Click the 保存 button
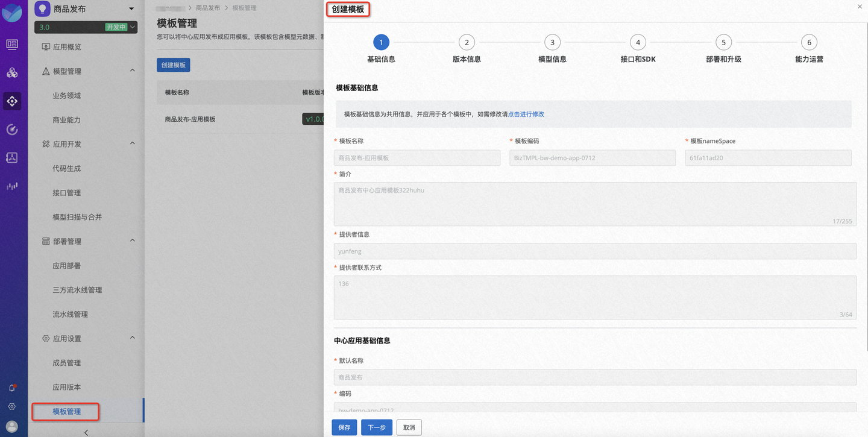 pyautogui.click(x=344, y=427)
